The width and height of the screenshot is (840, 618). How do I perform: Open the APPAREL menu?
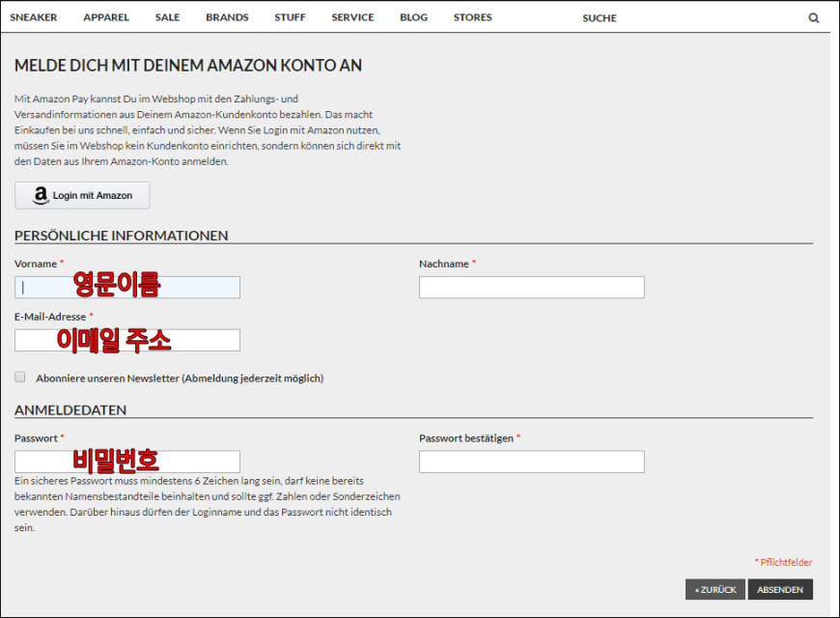coord(106,17)
